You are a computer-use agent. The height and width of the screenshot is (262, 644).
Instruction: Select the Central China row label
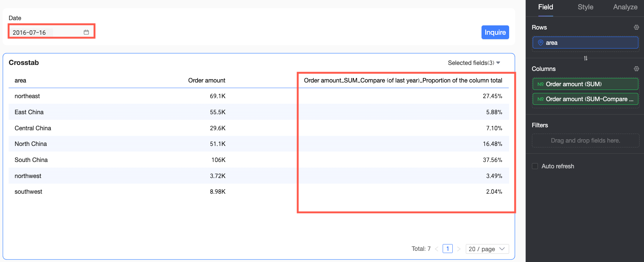32,128
